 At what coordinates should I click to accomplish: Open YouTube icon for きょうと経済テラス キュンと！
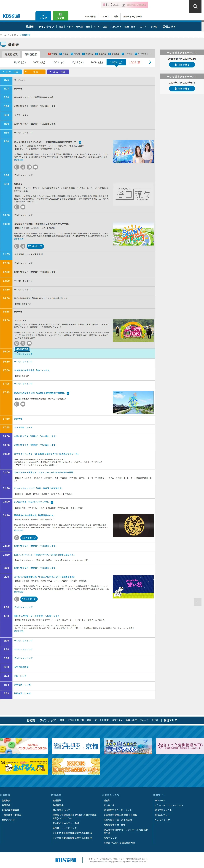[x=36, y=167]
